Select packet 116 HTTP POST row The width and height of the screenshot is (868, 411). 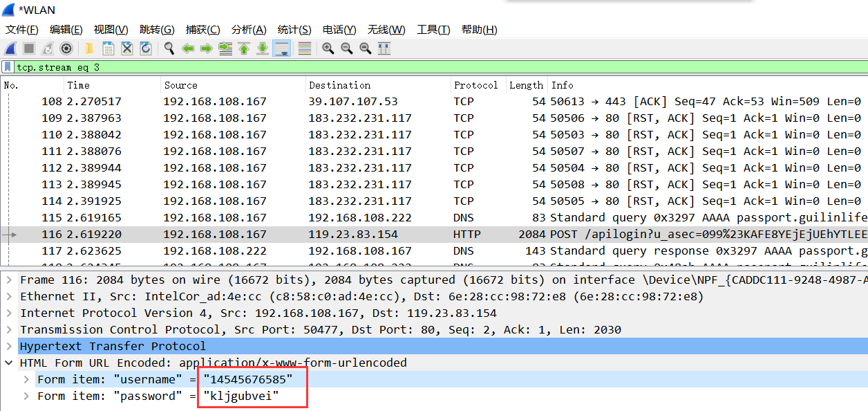[x=434, y=235]
